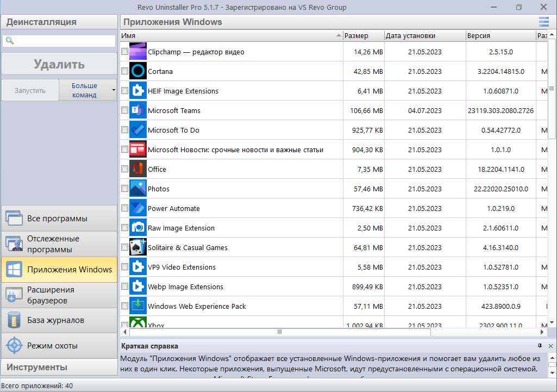Open Расширения браузеров section
The width and height of the screenshot is (557, 392).
59,295
